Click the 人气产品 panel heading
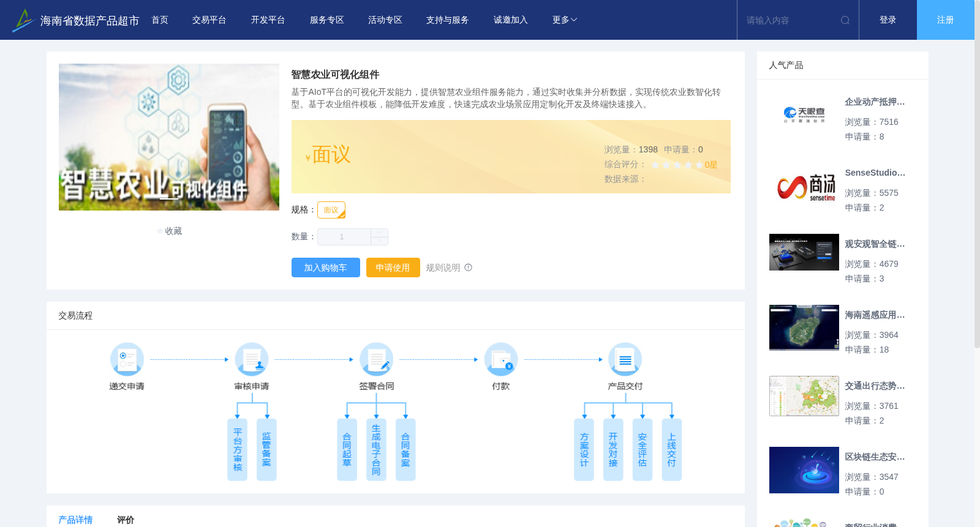Screen dimensions: 980x527 (x=786, y=65)
